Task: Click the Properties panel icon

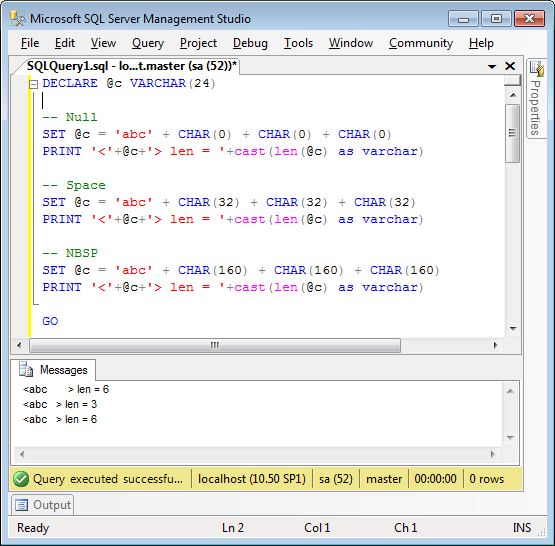Action: 537,68
